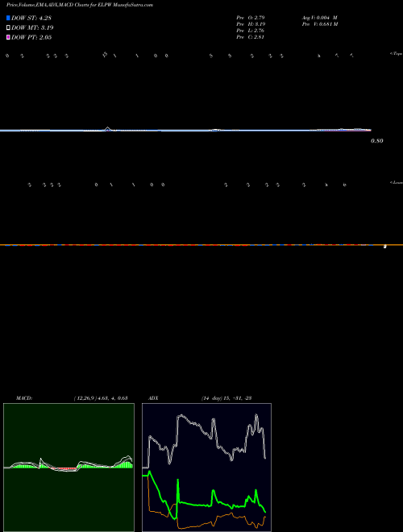Open the green MACD histogram chart
The width and height of the screenshot is (403, 532).
69,468
